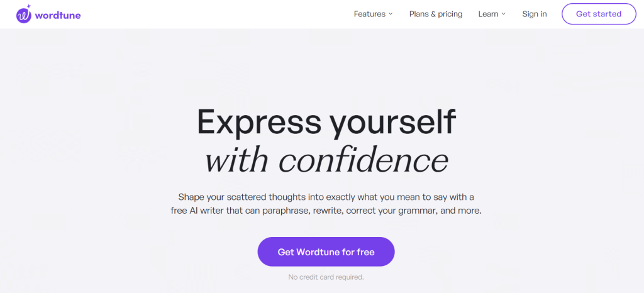Screen dimensions: 644x293
Task: Click the Get Wordtune for free button
Action: point(326,252)
